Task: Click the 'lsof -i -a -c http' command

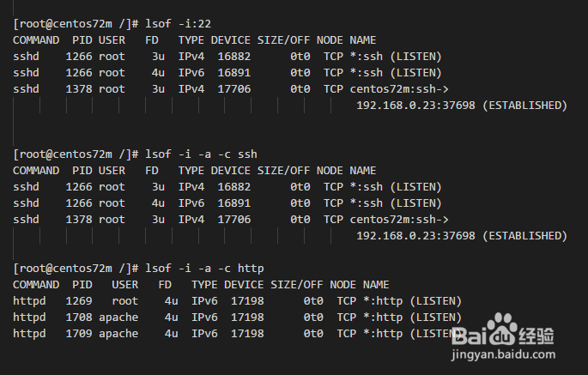Action: [205, 269]
